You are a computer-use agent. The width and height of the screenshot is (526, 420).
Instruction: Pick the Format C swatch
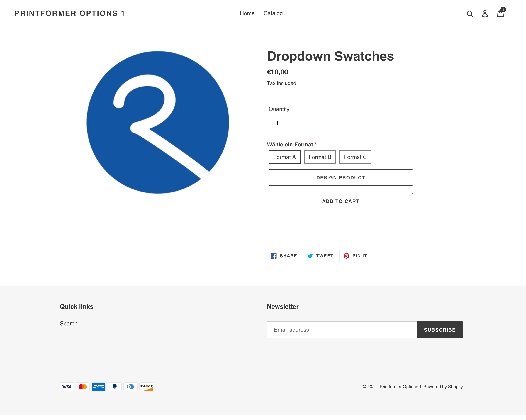(x=355, y=157)
